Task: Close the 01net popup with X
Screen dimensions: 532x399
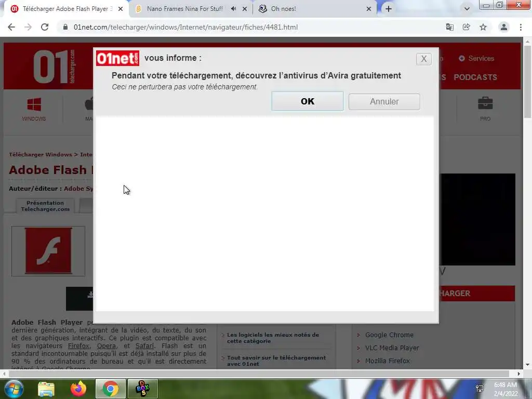Action: click(424, 59)
